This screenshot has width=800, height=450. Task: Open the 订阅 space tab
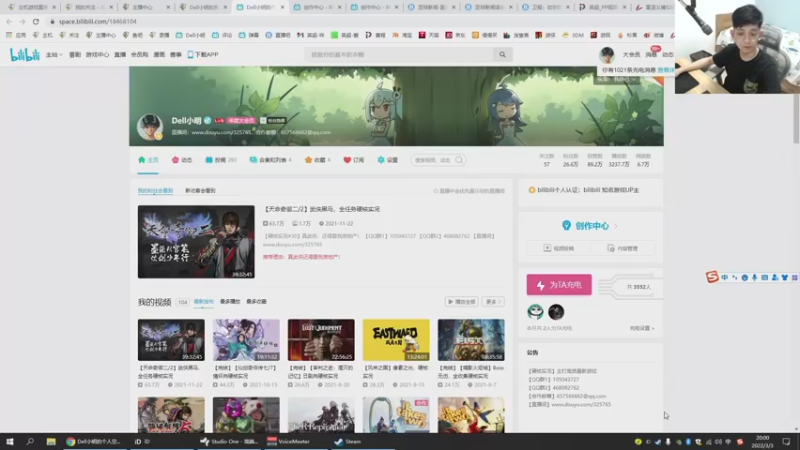click(x=354, y=160)
